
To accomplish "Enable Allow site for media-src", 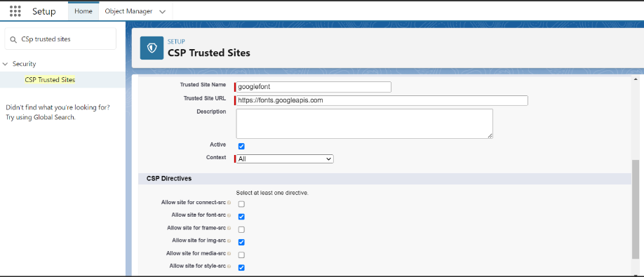I will point(241,255).
